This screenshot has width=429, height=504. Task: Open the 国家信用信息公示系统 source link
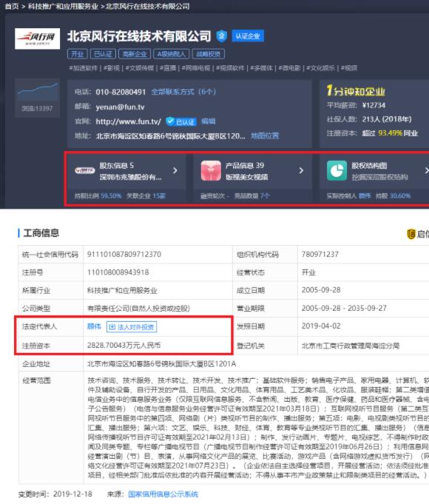click(x=163, y=494)
